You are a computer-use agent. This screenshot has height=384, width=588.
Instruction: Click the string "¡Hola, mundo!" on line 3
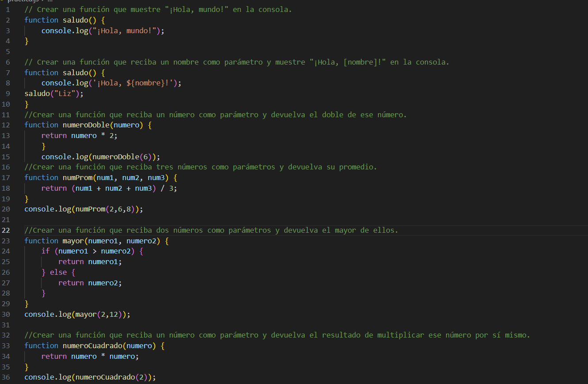click(125, 31)
